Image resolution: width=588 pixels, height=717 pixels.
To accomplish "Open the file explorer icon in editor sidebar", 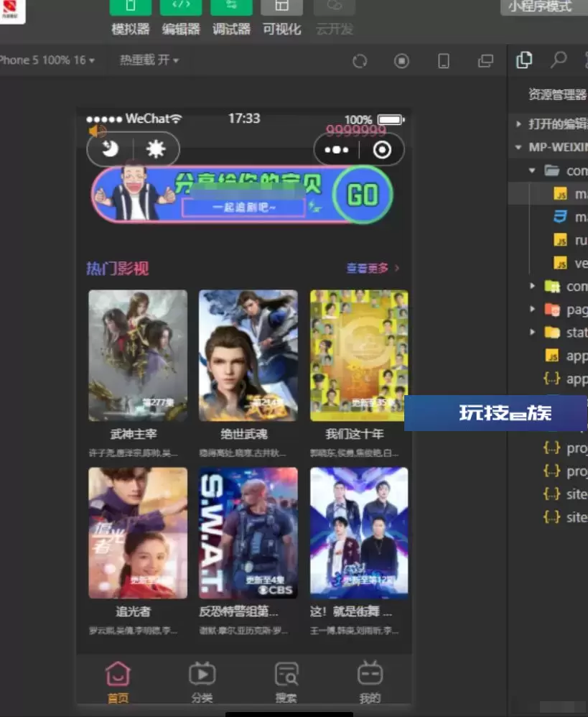I will tap(524, 60).
